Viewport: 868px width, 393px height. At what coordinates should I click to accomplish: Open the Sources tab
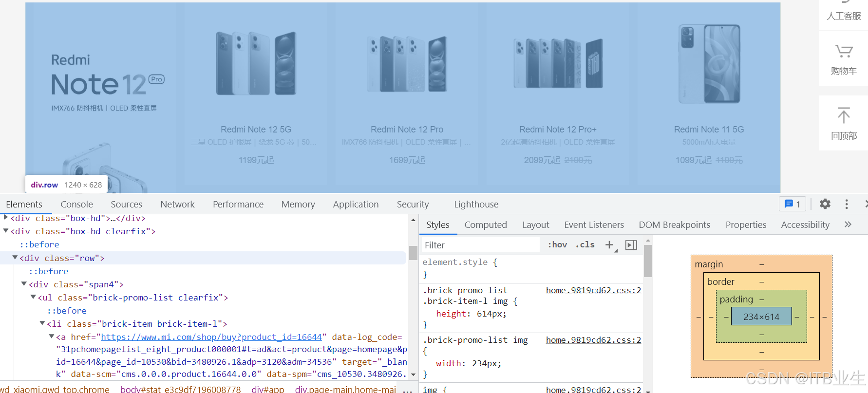pyautogui.click(x=126, y=204)
